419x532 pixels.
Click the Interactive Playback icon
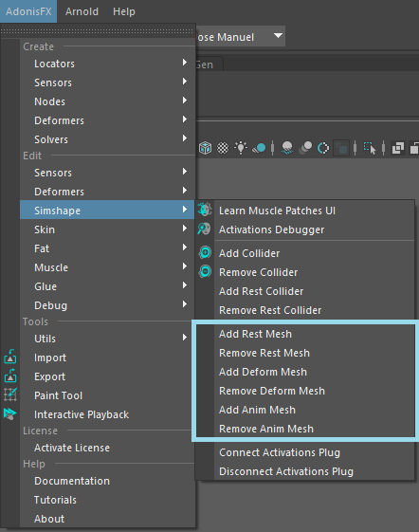(x=10, y=413)
